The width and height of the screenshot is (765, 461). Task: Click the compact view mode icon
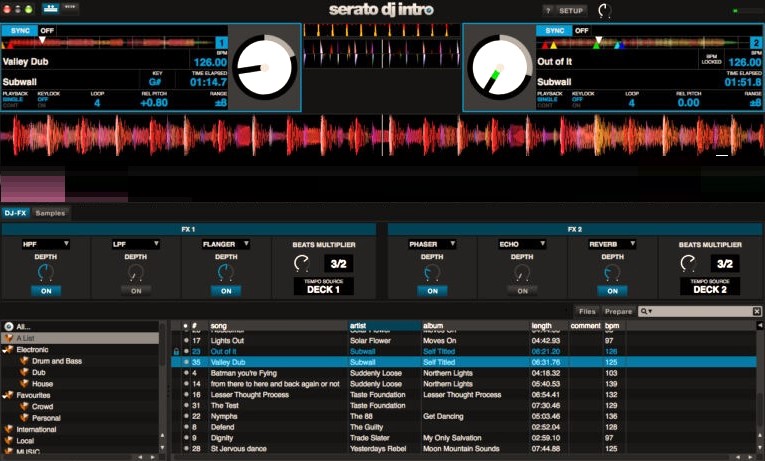(70, 8)
